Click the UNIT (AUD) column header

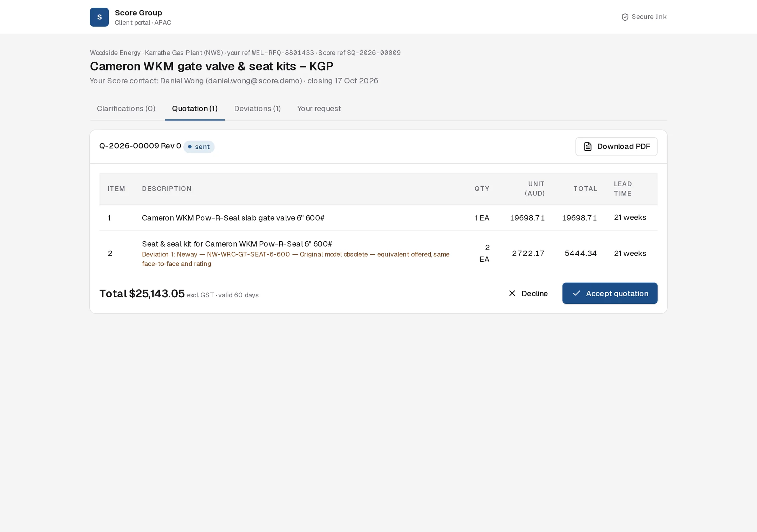pyautogui.click(x=534, y=189)
